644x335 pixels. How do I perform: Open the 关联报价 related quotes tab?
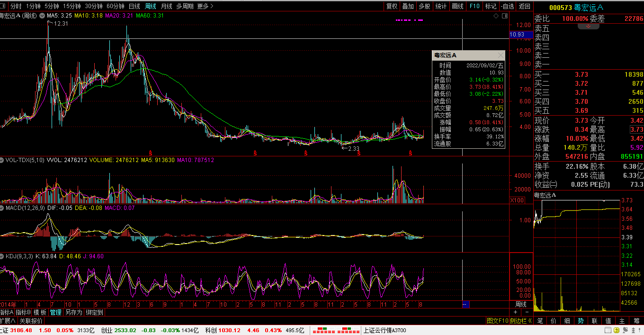(31, 321)
